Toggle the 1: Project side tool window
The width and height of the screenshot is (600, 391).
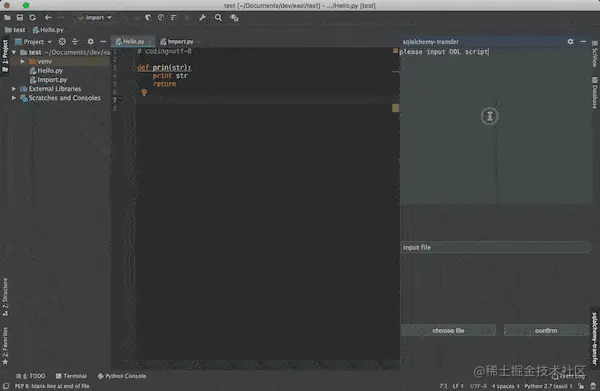click(x=5, y=56)
